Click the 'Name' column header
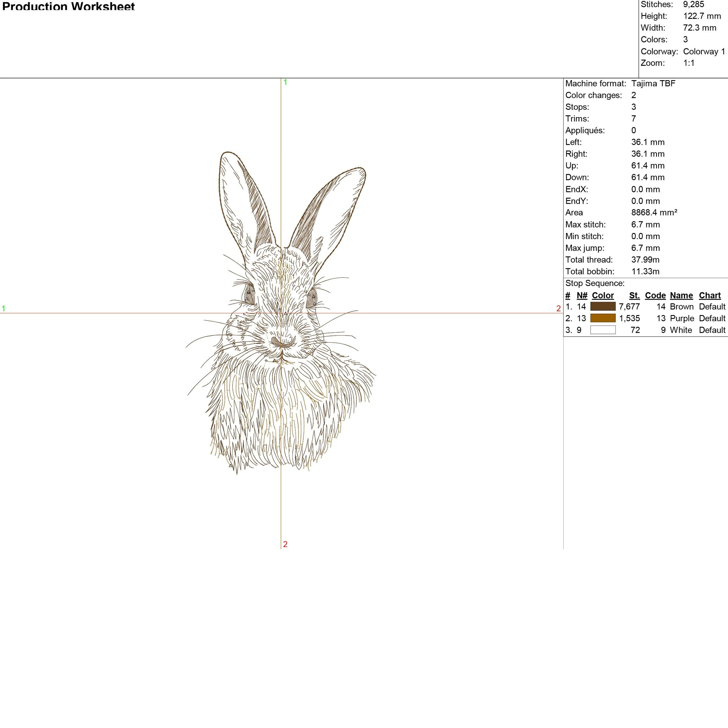 (x=681, y=295)
